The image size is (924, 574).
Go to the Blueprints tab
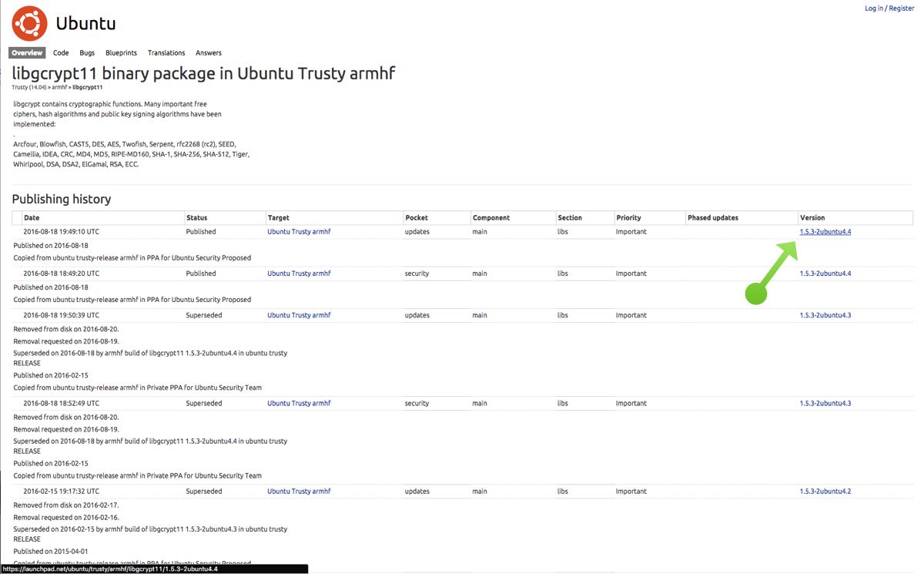121,53
